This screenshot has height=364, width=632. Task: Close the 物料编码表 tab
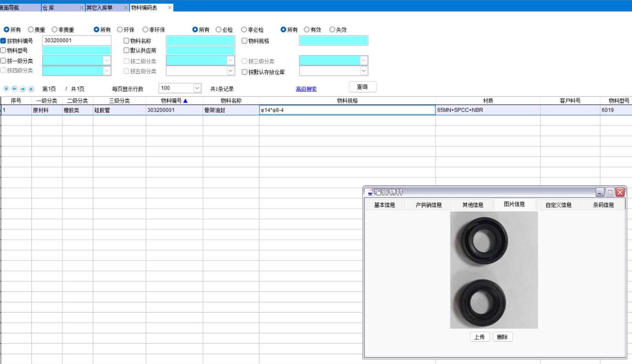pyautogui.click(x=170, y=8)
